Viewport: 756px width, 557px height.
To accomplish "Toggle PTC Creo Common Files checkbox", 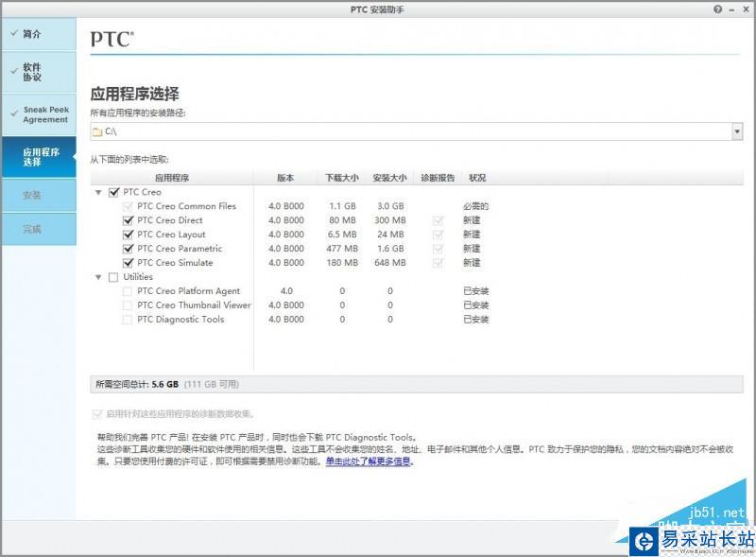I will tap(128, 206).
